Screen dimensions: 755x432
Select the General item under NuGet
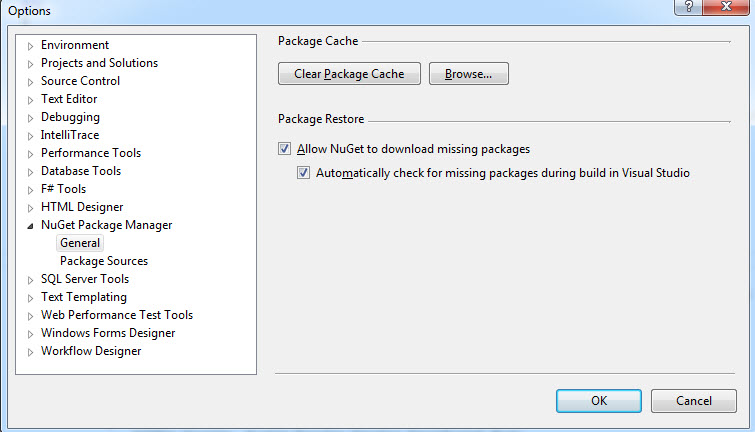[x=80, y=243]
